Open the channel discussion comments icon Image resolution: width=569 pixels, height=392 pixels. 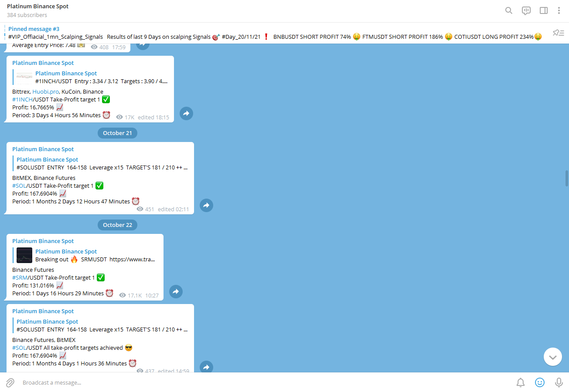click(x=526, y=10)
